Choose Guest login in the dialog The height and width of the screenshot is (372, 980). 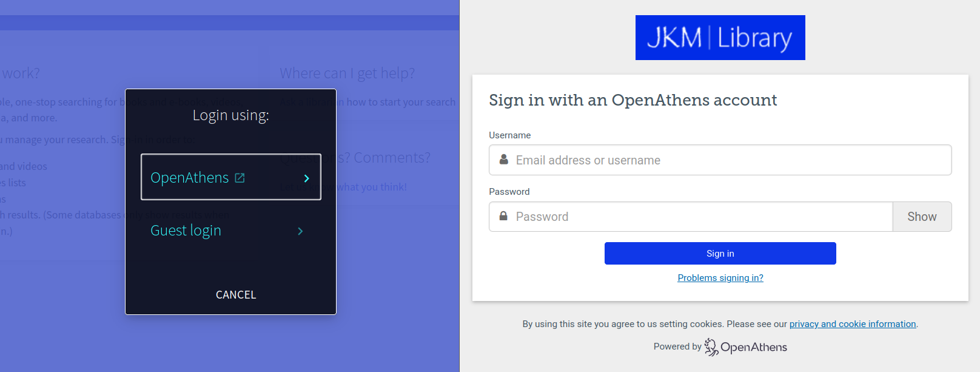click(x=186, y=230)
